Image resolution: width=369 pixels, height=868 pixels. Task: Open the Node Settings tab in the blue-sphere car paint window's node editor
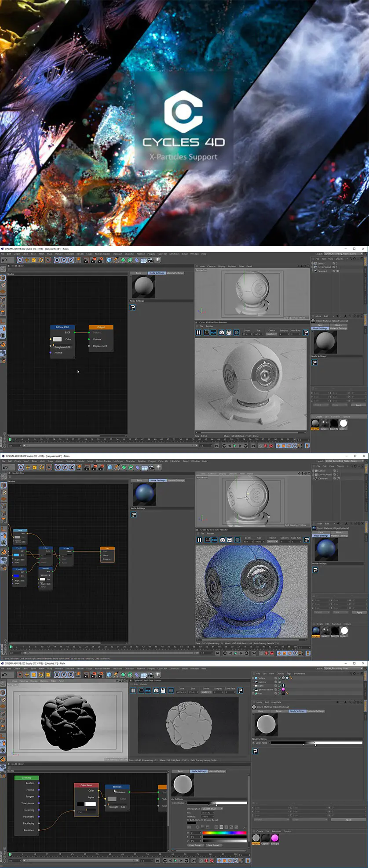(x=157, y=481)
